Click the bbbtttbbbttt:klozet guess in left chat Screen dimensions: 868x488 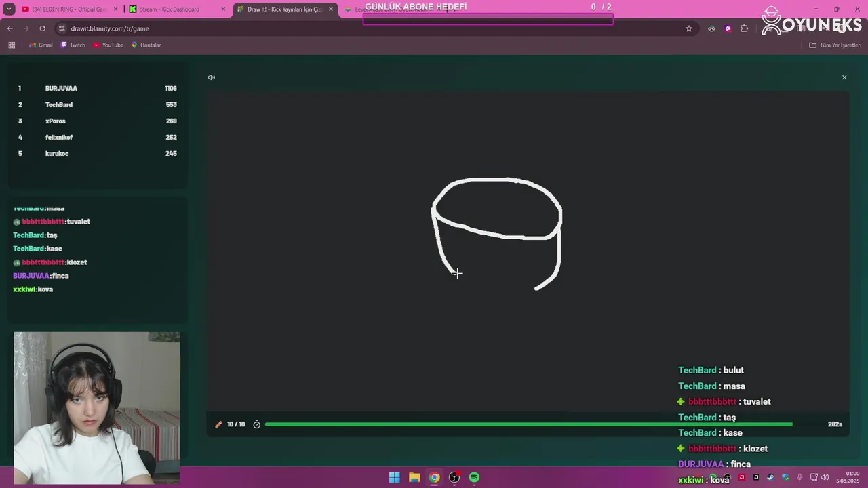(x=50, y=262)
